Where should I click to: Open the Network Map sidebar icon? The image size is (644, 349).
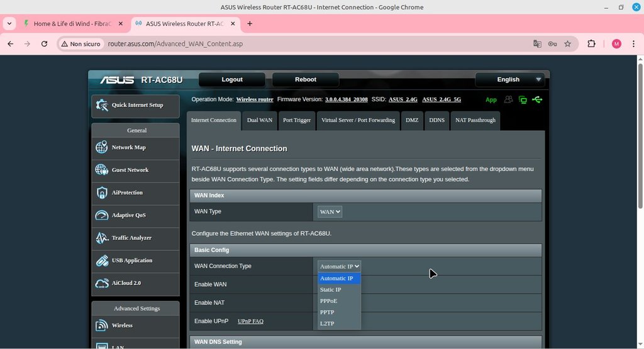[x=101, y=147]
